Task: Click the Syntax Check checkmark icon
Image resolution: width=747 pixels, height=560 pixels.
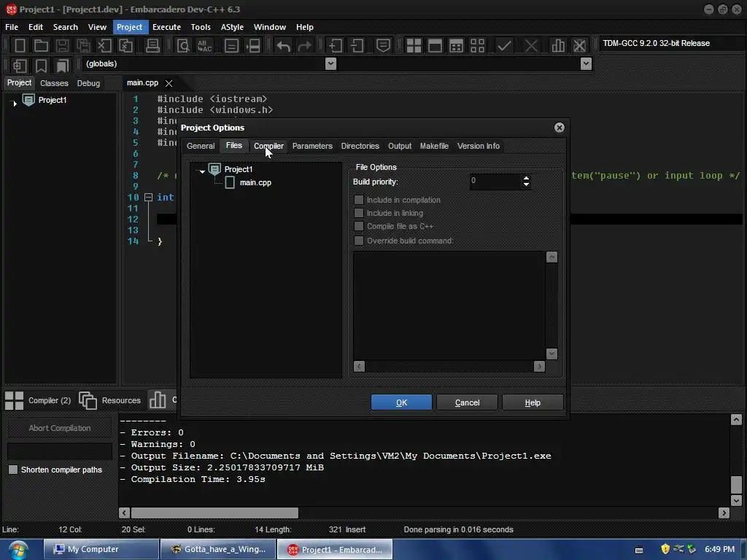Action: (504, 46)
